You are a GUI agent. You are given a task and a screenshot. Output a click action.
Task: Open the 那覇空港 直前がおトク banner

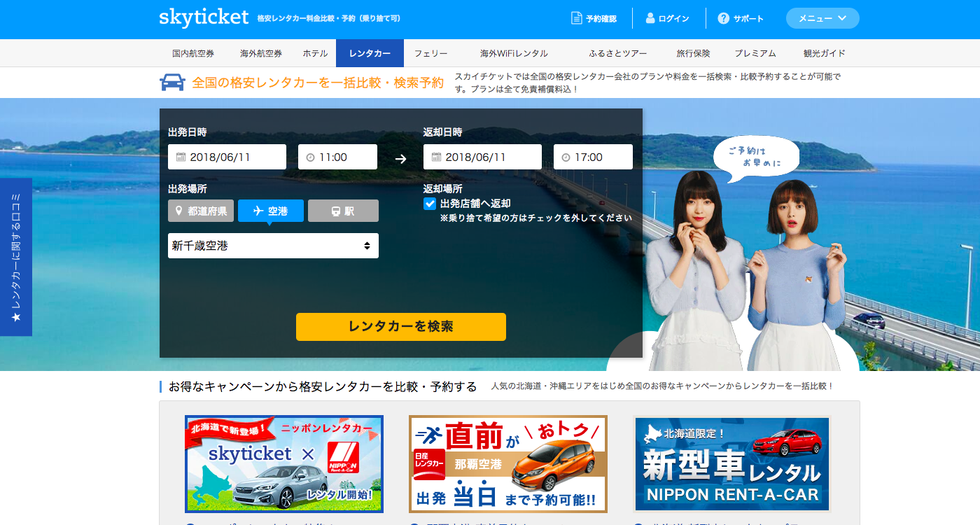pos(508,464)
